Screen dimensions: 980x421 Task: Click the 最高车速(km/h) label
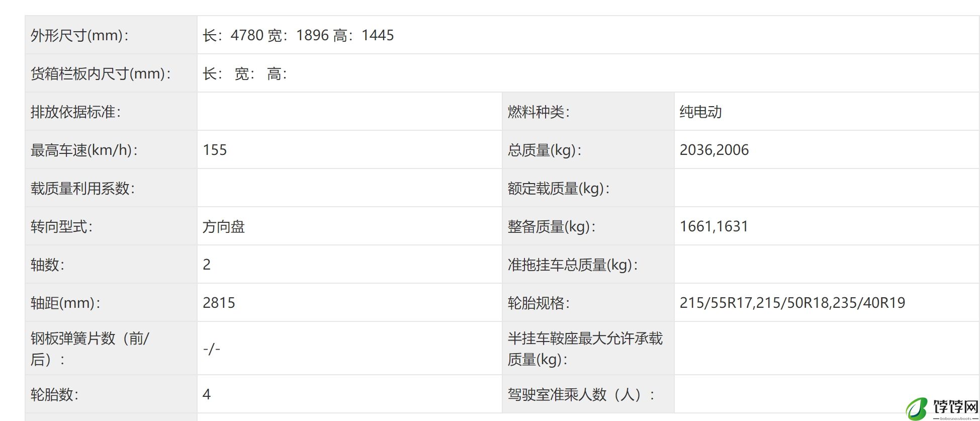point(84,150)
